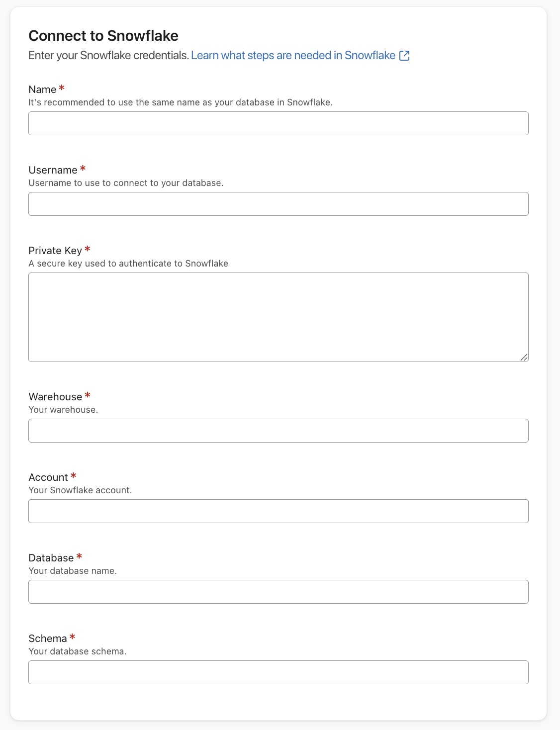Focus the Warehouse input field

(x=278, y=431)
